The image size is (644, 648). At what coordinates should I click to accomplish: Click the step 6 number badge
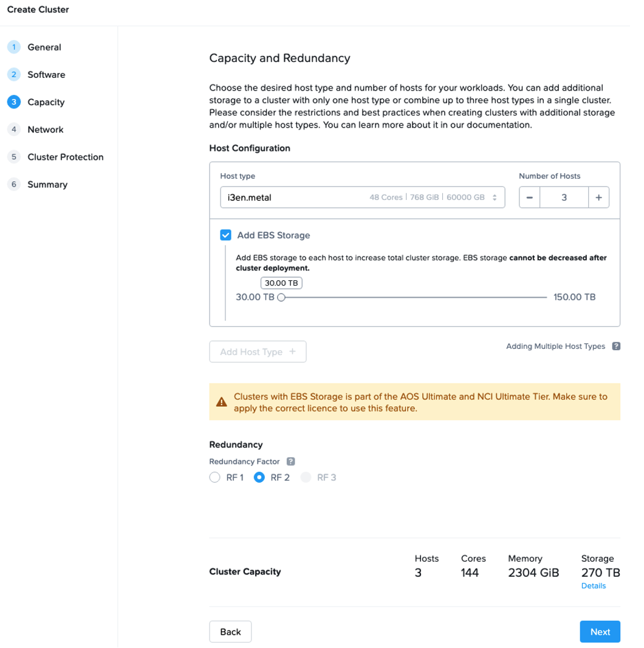click(13, 184)
